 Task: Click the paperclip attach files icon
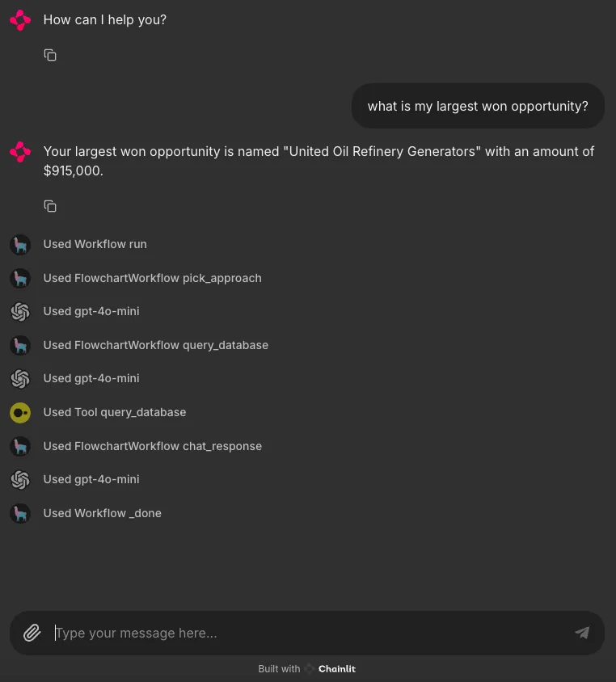pos(32,633)
